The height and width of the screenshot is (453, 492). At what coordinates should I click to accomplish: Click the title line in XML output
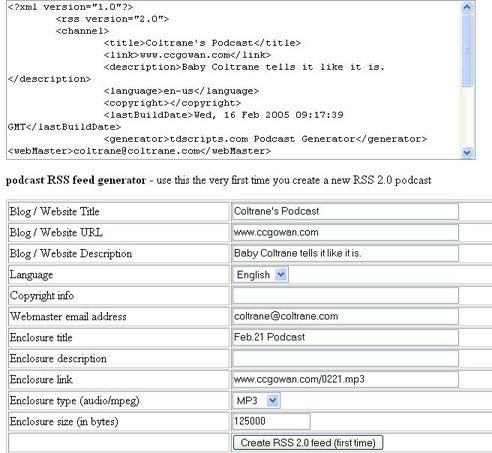[x=202, y=43]
